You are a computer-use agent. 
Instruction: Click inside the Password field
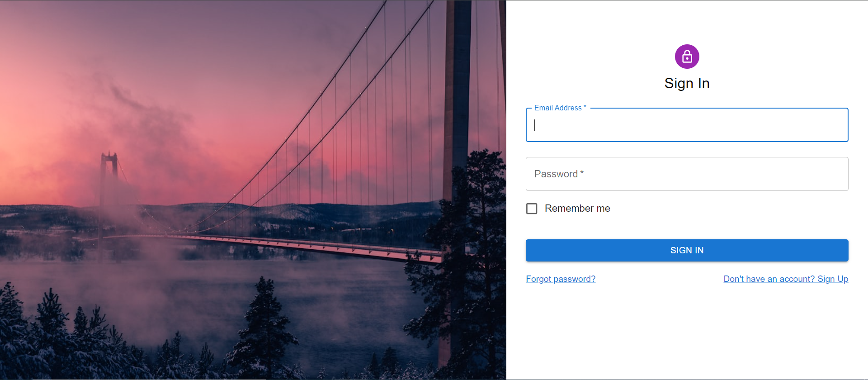click(687, 174)
